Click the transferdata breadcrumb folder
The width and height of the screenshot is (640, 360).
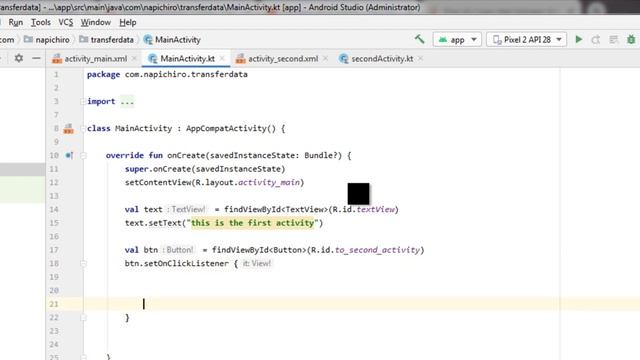click(x=107, y=40)
